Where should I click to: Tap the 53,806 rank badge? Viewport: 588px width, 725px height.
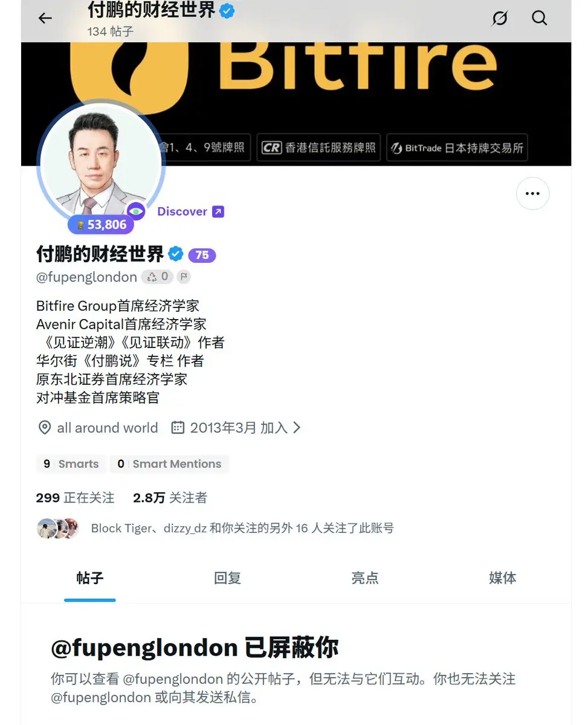pyautogui.click(x=100, y=225)
